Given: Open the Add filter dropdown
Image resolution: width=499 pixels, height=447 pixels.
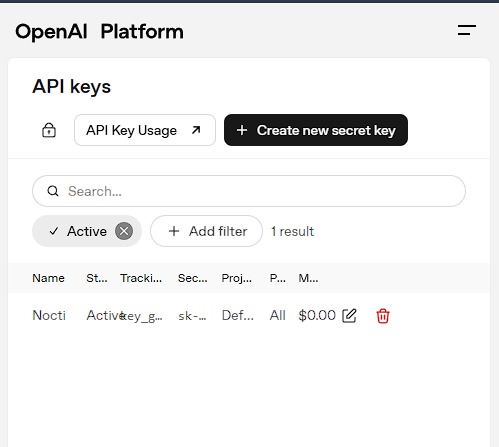Looking at the screenshot, I should pyautogui.click(x=206, y=231).
